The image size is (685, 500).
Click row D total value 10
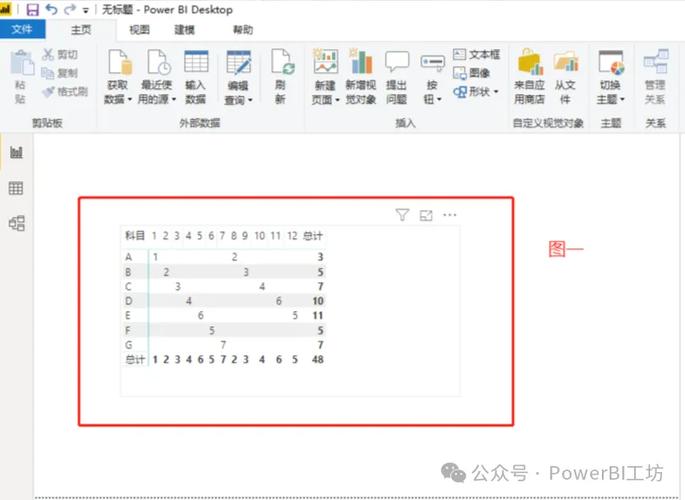point(318,301)
